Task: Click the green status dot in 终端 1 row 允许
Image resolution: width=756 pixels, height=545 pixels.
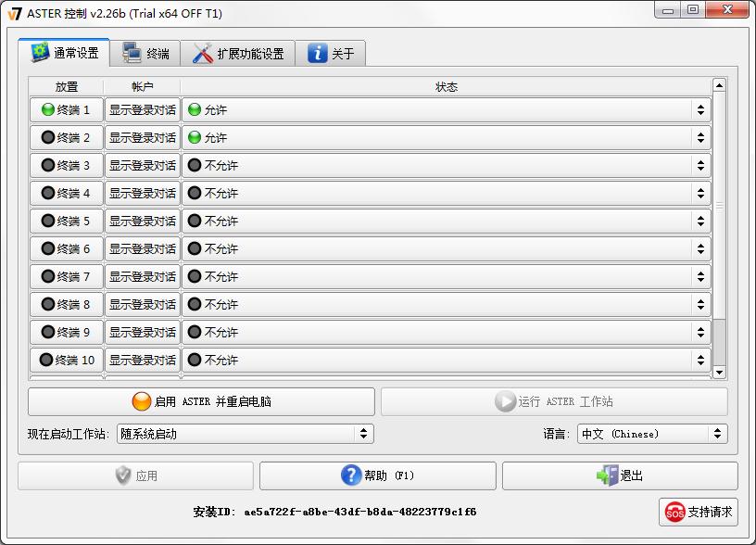Action: click(195, 110)
